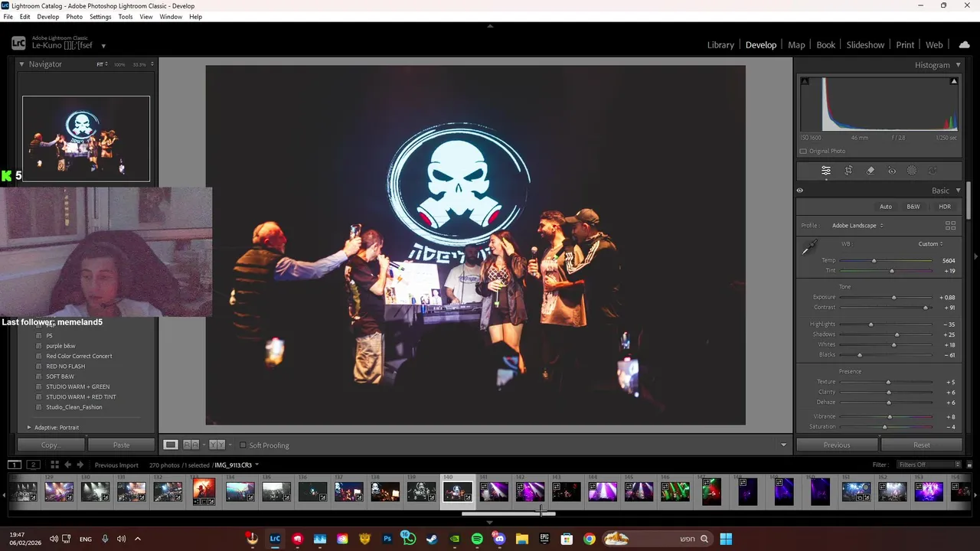Apply Auto tone adjustment
The image size is (980, 551).
tap(886, 207)
